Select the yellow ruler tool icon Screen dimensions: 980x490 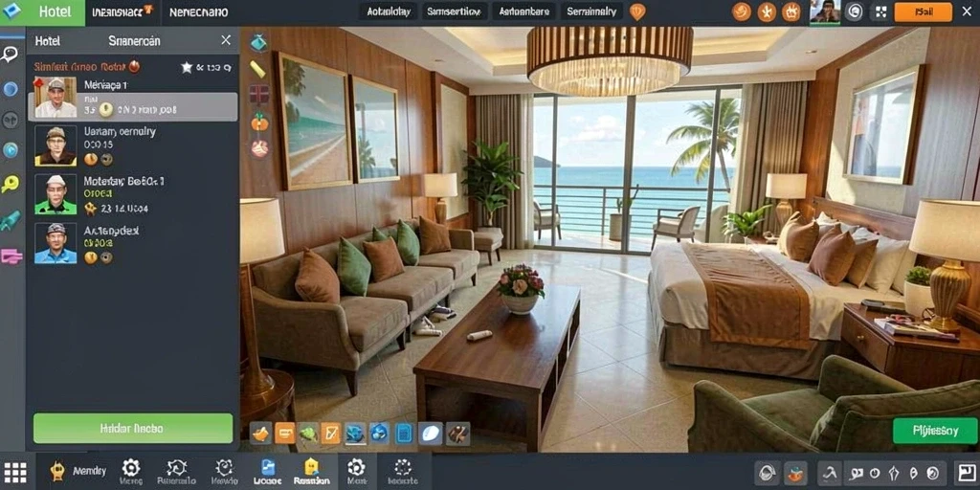[257, 69]
